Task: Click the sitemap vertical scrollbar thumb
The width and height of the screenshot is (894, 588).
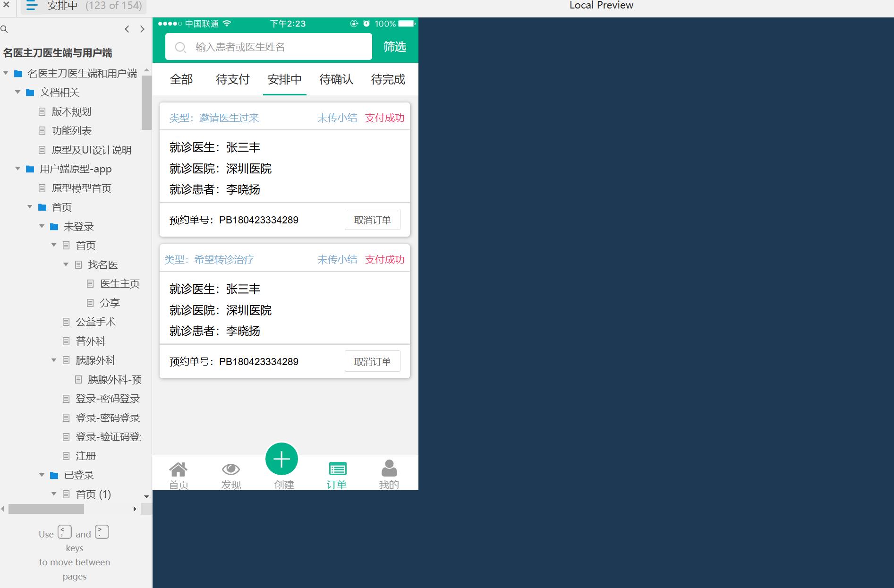Action: pyautogui.click(x=146, y=102)
